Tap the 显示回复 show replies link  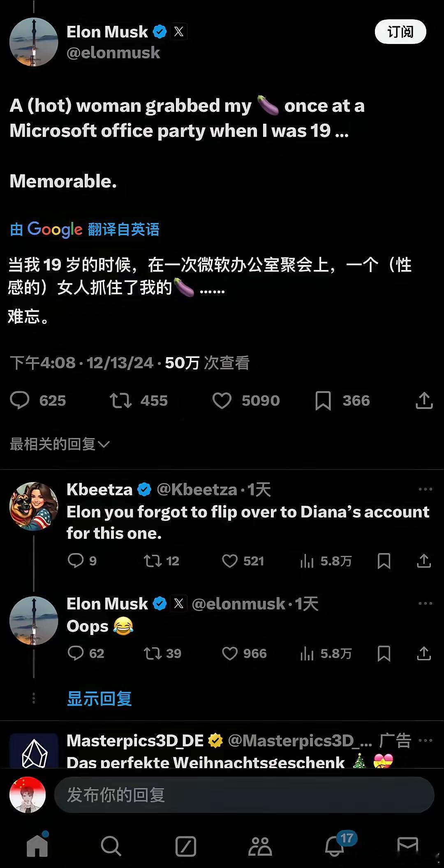[99, 699]
